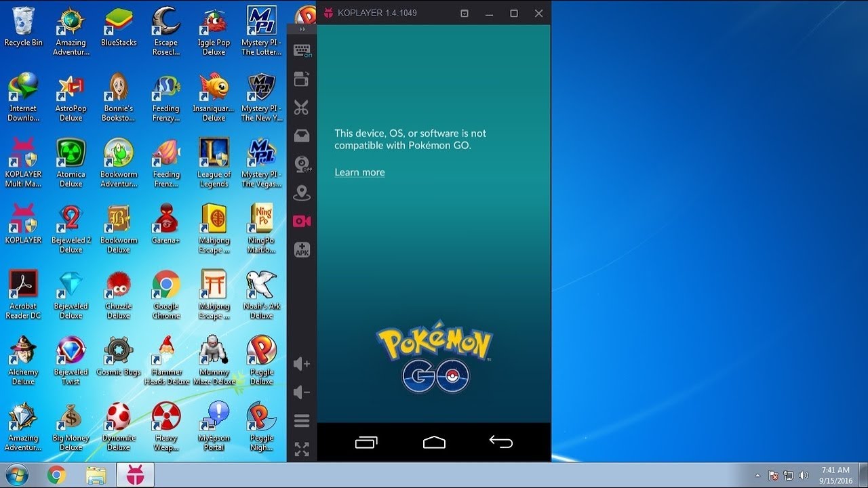Show hidden system tray icons

[757, 476]
